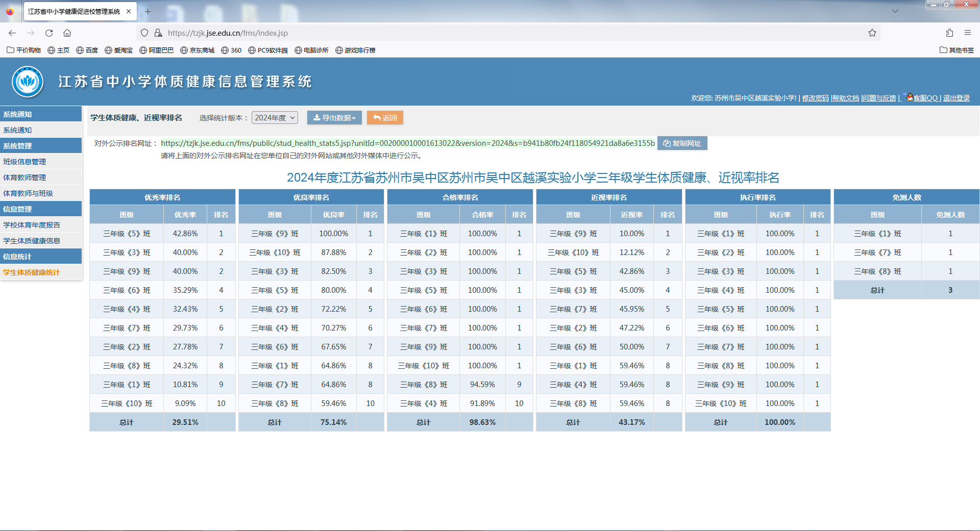Select 学生体质健康统计 in sidebar
The height and width of the screenshot is (531, 980).
tap(41, 272)
